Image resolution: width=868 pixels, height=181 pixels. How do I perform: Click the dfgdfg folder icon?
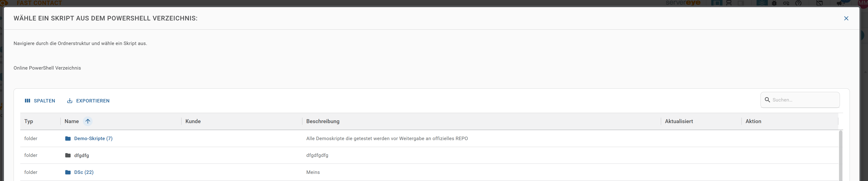click(x=68, y=155)
